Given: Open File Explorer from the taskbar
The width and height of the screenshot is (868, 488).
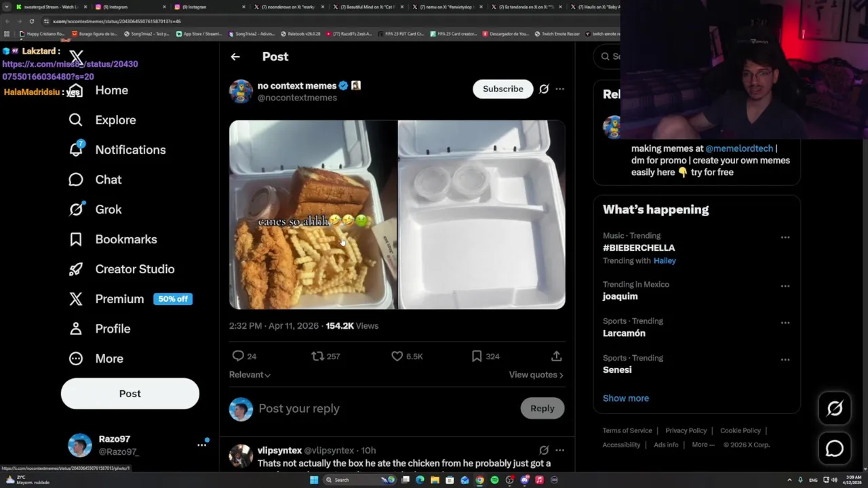Looking at the screenshot, I should click(435, 480).
